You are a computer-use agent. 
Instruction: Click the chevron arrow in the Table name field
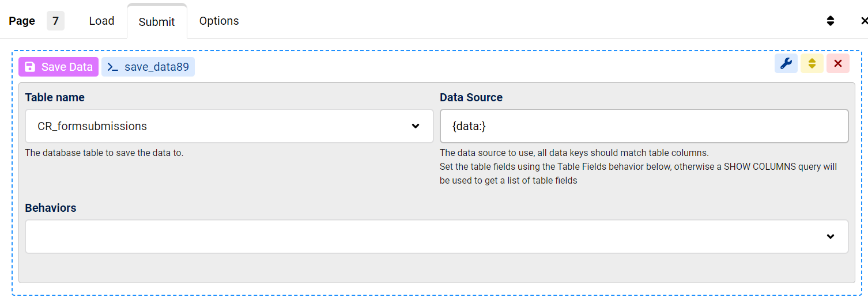[x=416, y=126]
